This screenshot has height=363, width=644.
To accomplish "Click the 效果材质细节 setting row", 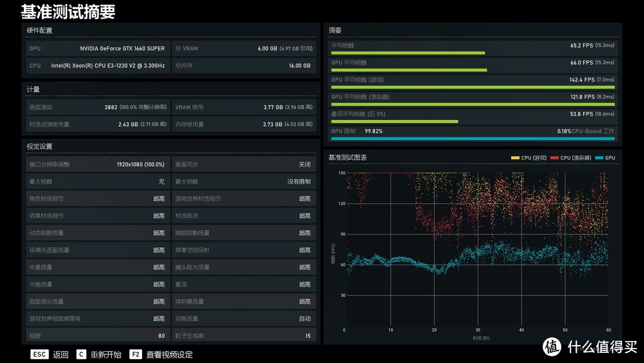I will 98,216.
